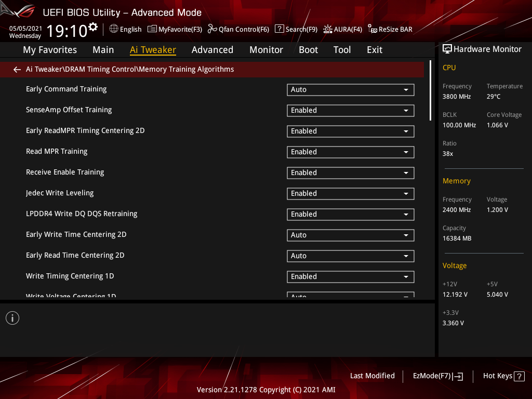Click the Core Voltage value 1.066 V
Image resolution: width=532 pixels, height=399 pixels.
(497, 125)
